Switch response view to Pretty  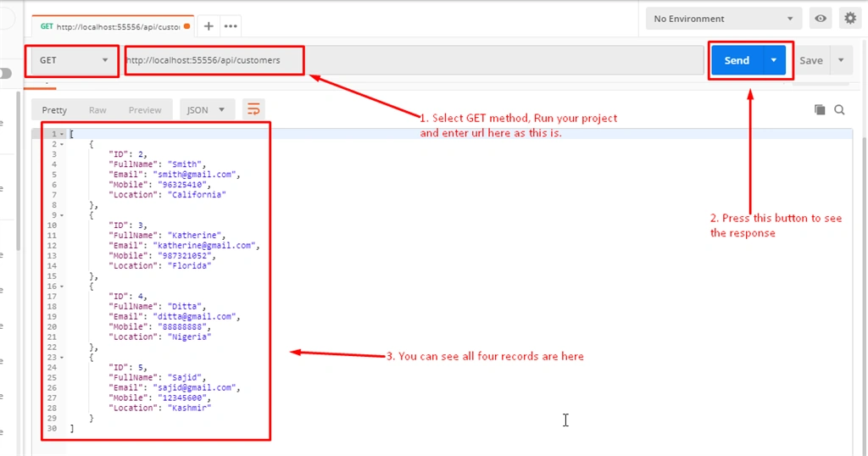pyautogui.click(x=54, y=110)
